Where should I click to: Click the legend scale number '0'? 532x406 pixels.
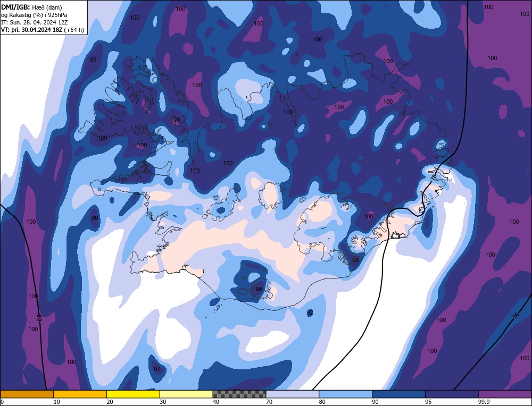click(2, 402)
